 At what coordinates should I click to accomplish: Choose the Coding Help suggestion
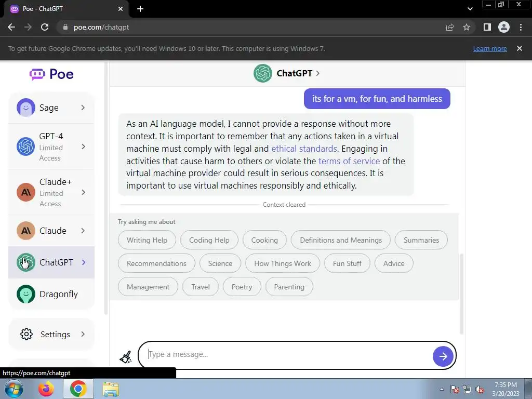tap(209, 240)
